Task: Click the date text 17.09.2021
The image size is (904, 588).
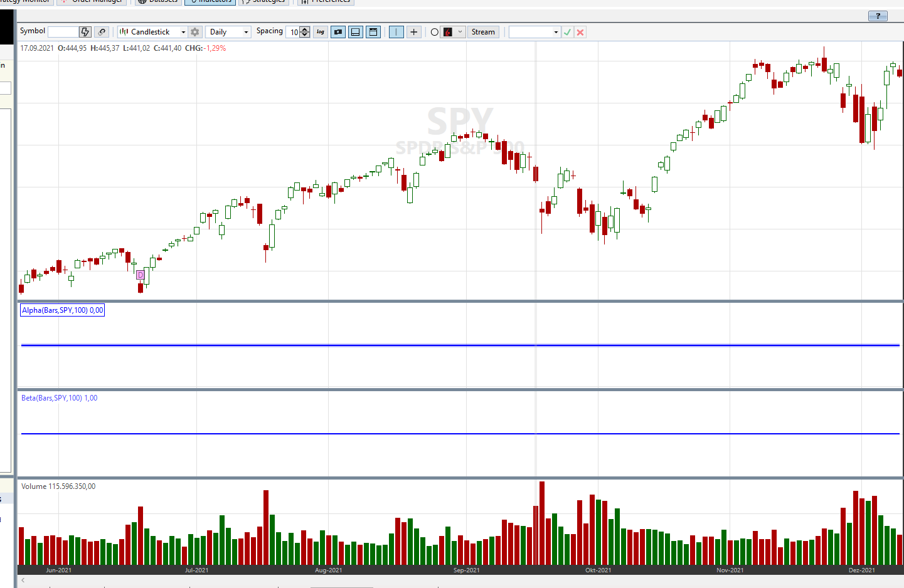Action: click(37, 48)
